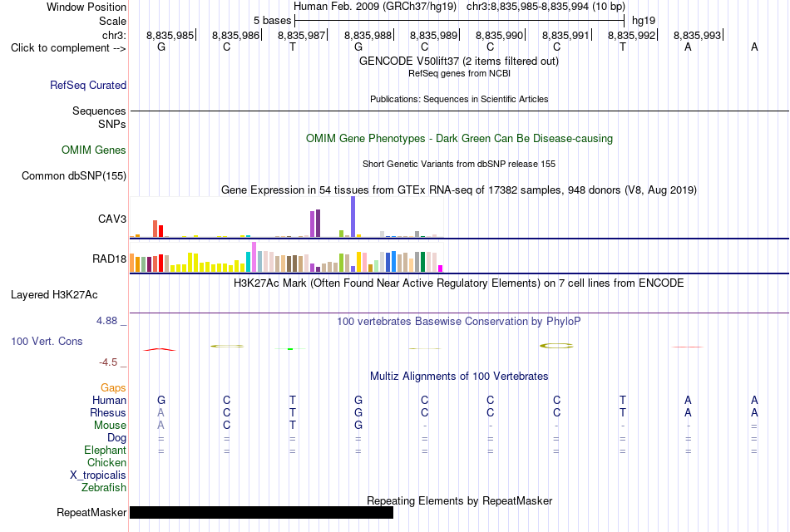Open the OMIM Gene Phenotypes track title
The width and height of the screenshot is (790, 532).
pyautogui.click(x=459, y=139)
